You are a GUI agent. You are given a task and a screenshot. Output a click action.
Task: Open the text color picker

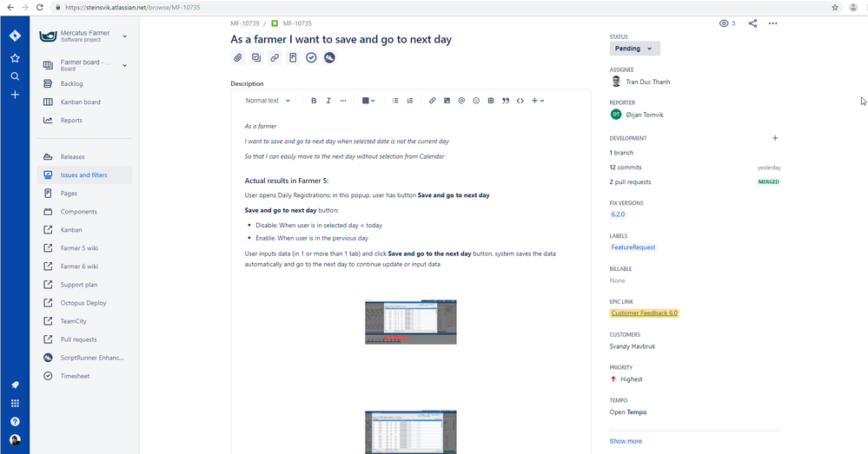pyautogui.click(x=368, y=101)
